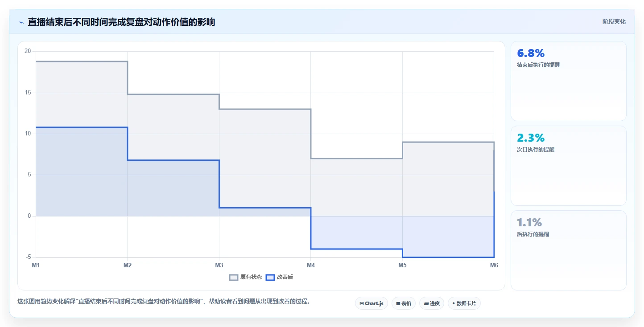Screen dimensions: 644x327
Task: Click the y-axis value -5
Action: click(x=28, y=257)
